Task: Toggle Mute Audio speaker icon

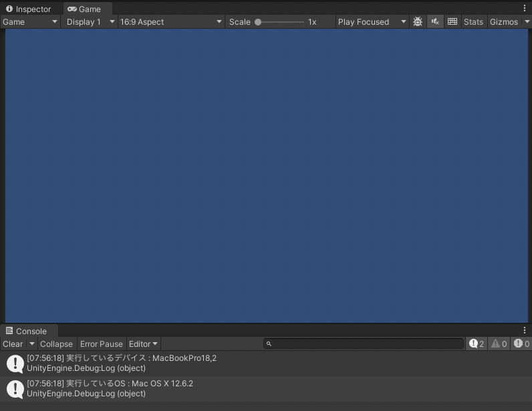Action: (x=435, y=22)
